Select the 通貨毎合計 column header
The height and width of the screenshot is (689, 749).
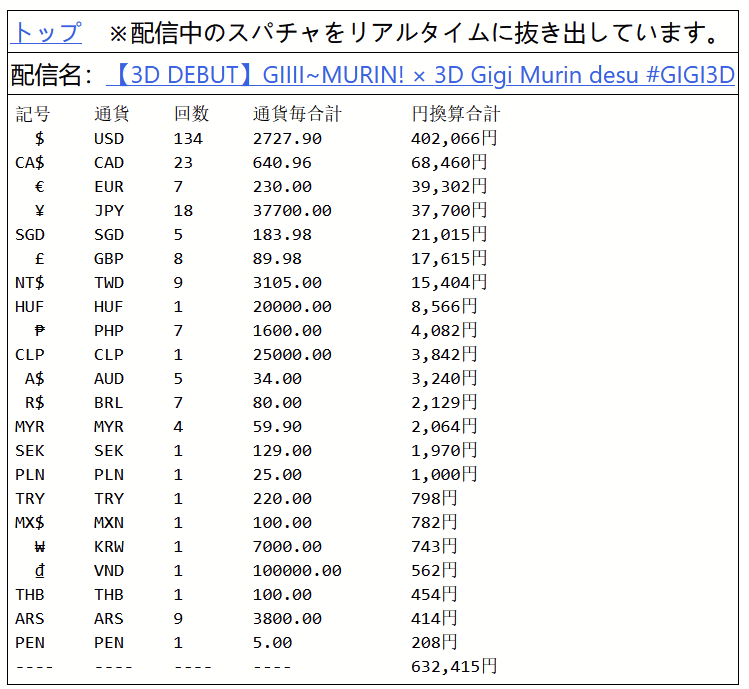pos(297,114)
